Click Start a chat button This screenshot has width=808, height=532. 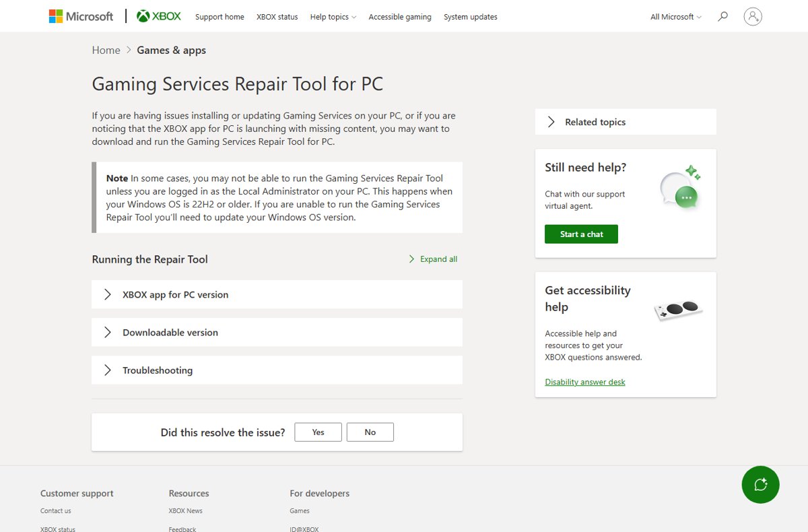tap(581, 234)
